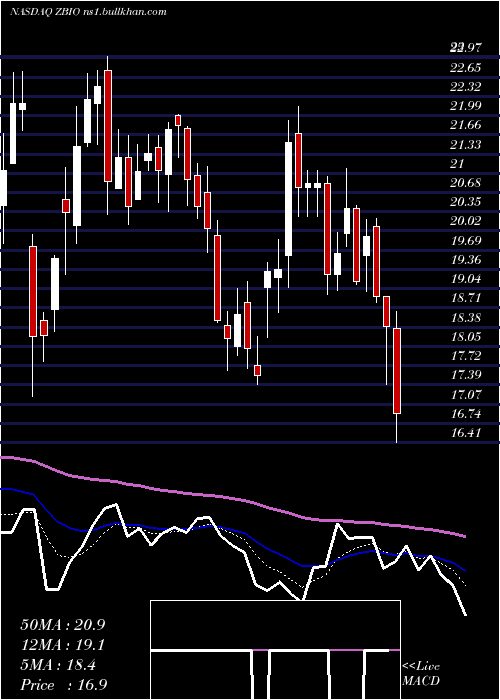
Task: Select the 21.99 price level label
Action: point(466,106)
